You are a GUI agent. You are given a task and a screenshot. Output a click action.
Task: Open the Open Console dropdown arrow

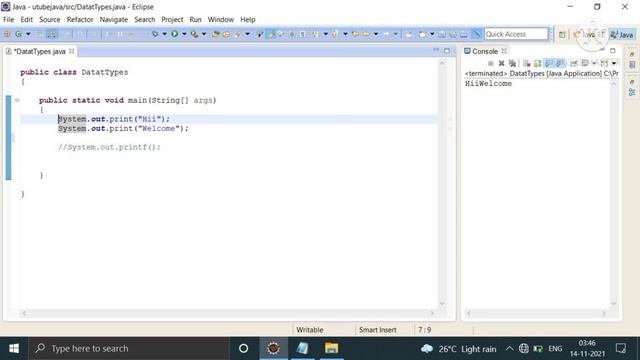pyautogui.click(x=613, y=63)
